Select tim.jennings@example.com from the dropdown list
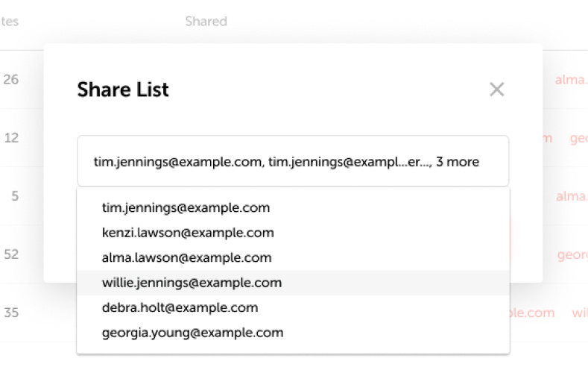The image size is (588, 370). pos(293,207)
